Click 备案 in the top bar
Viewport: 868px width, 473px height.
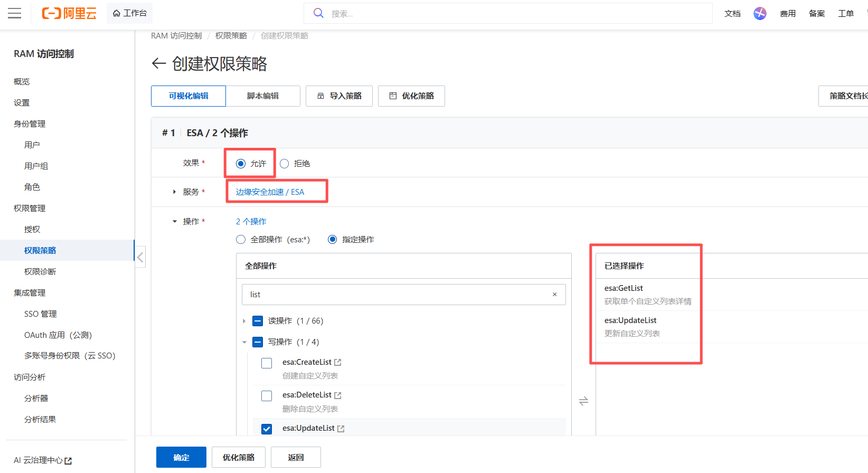click(817, 14)
